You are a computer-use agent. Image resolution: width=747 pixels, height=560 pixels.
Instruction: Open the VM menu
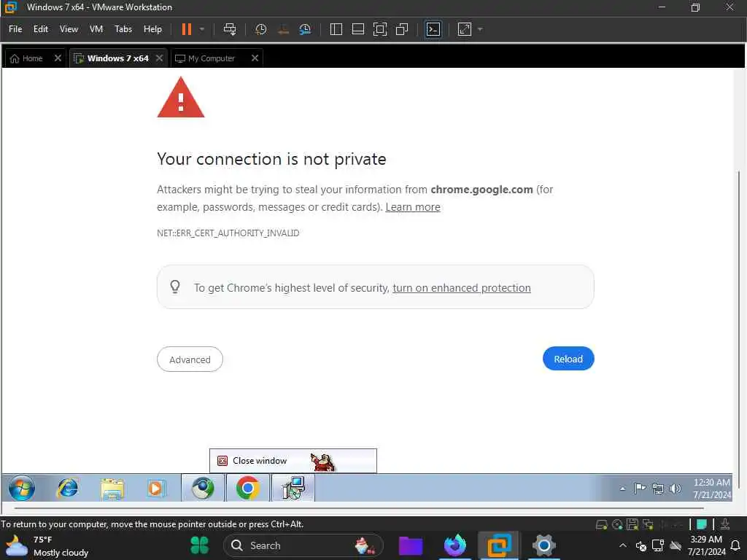point(96,29)
